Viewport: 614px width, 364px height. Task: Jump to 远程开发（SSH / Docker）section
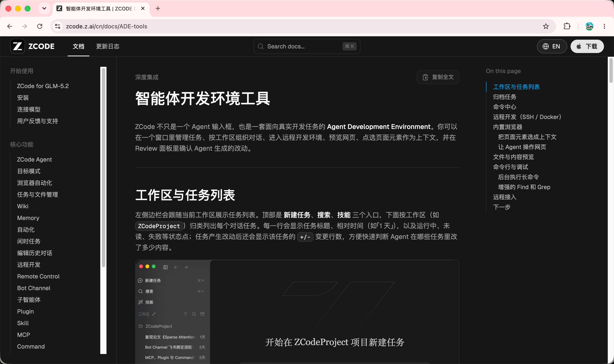coord(527,117)
